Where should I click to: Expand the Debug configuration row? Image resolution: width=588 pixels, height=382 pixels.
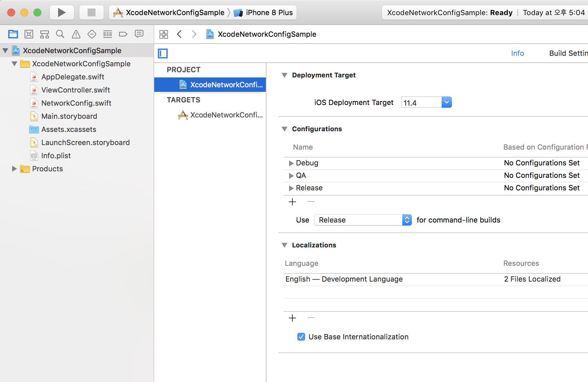291,163
